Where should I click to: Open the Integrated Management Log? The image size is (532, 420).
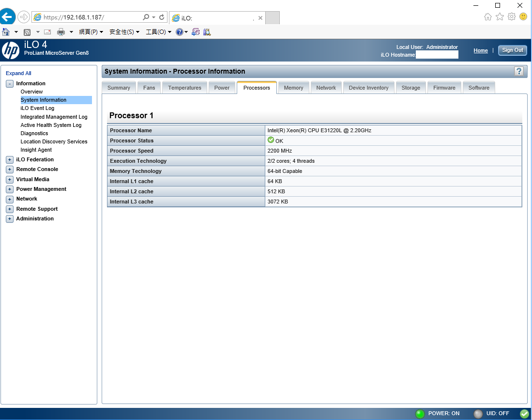coord(54,117)
